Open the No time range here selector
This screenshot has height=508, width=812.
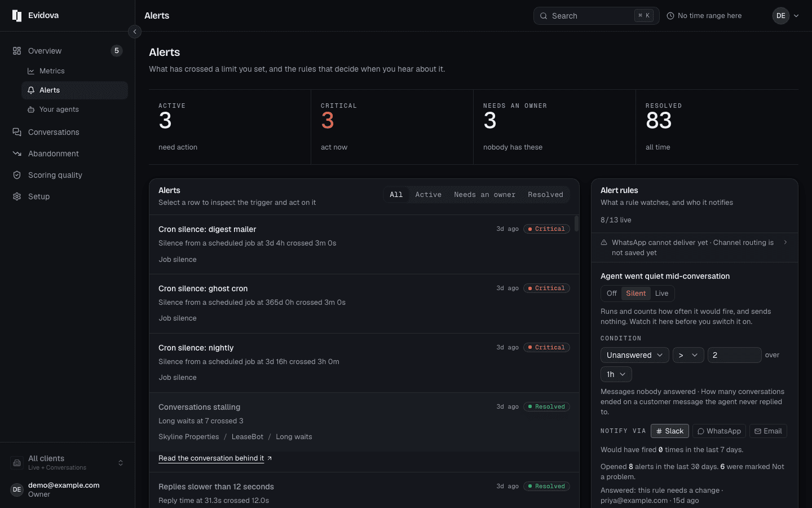[x=704, y=16]
